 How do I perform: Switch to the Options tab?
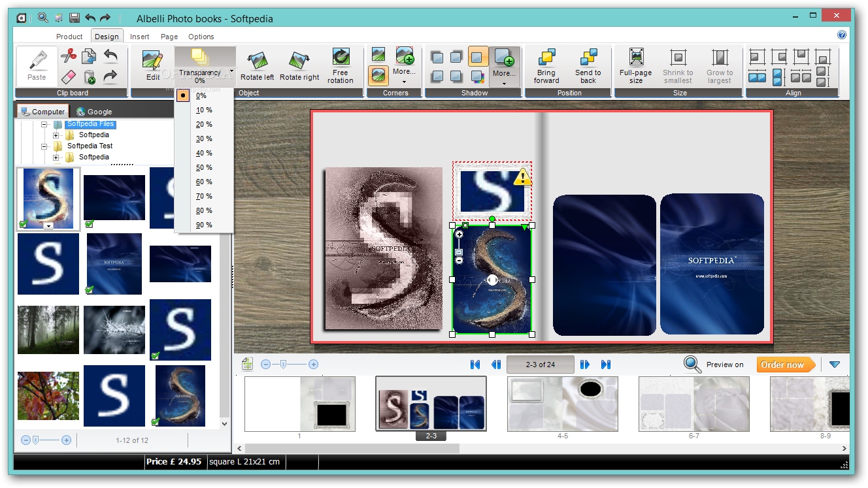201,37
